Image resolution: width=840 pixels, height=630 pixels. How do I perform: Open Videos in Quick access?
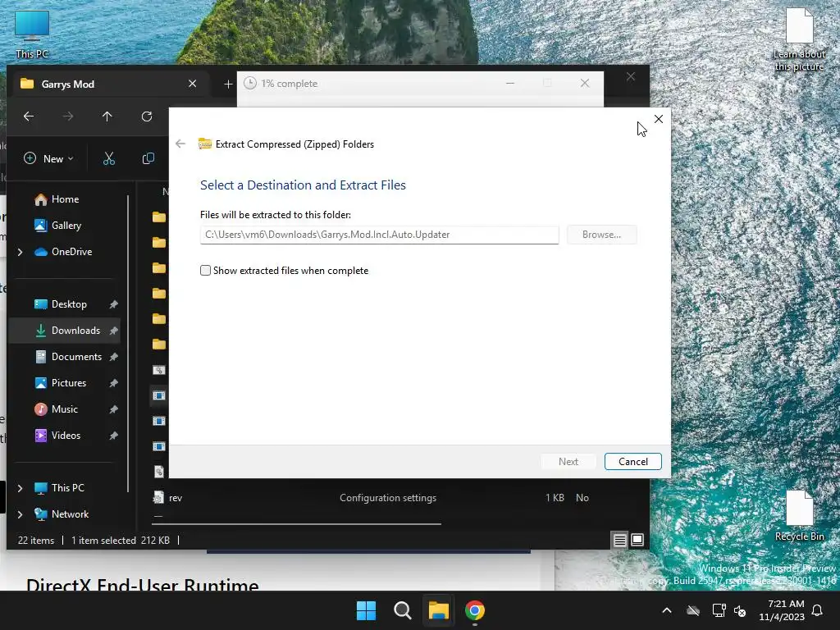(66, 436)
